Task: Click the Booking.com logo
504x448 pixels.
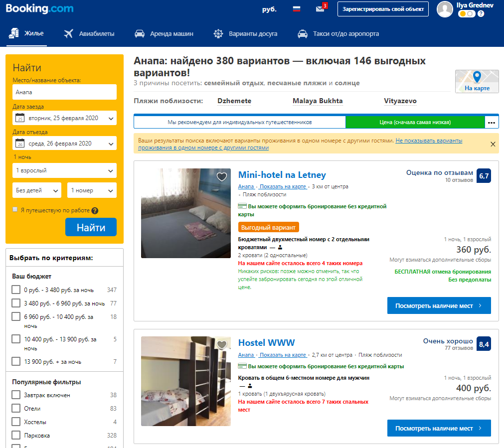Action: (39, 8)
